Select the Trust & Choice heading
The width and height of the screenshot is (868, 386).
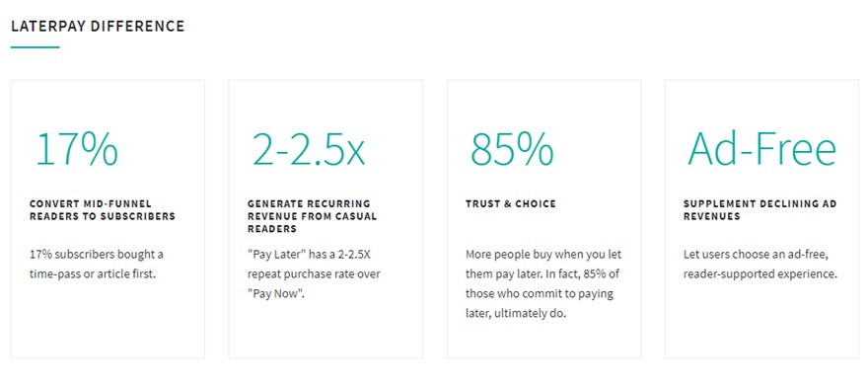510,204
